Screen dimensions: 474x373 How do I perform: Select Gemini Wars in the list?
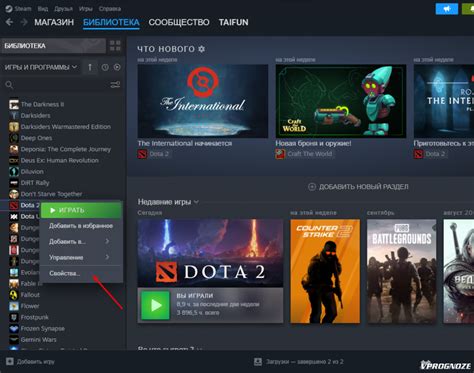pyautogui.click(x=38, y=340)
